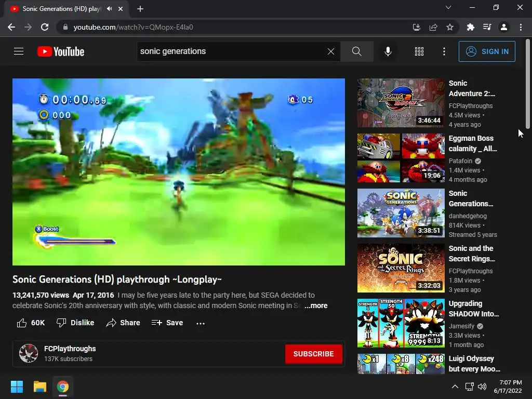Open the YouTube apps grid icon
This screenshot has height=399, width=532.
click(419, 51)
